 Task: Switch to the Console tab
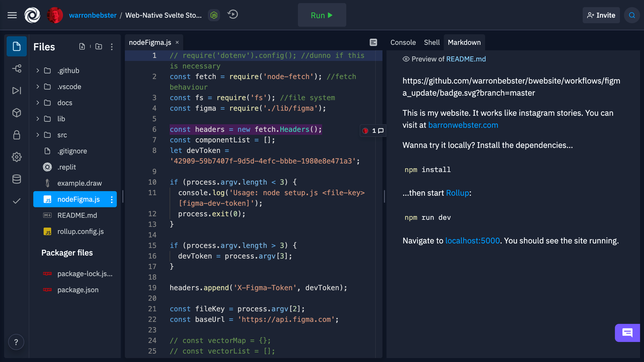pos(403,42)
